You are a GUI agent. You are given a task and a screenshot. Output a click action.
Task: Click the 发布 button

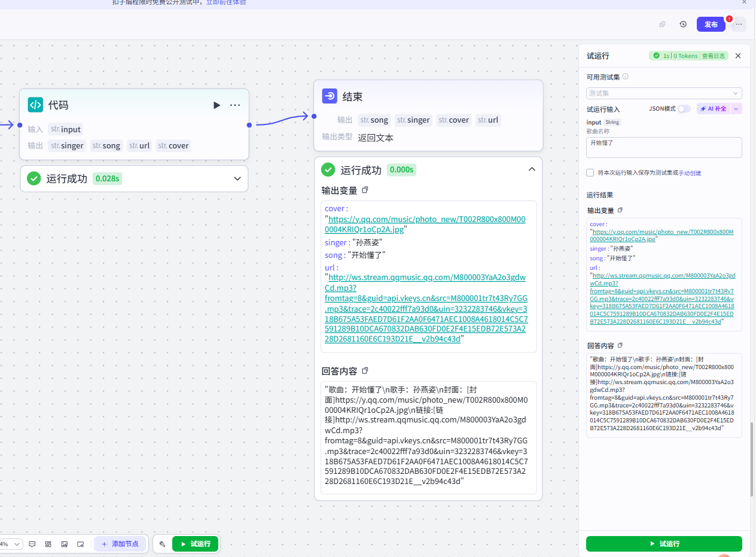(711, 25)
